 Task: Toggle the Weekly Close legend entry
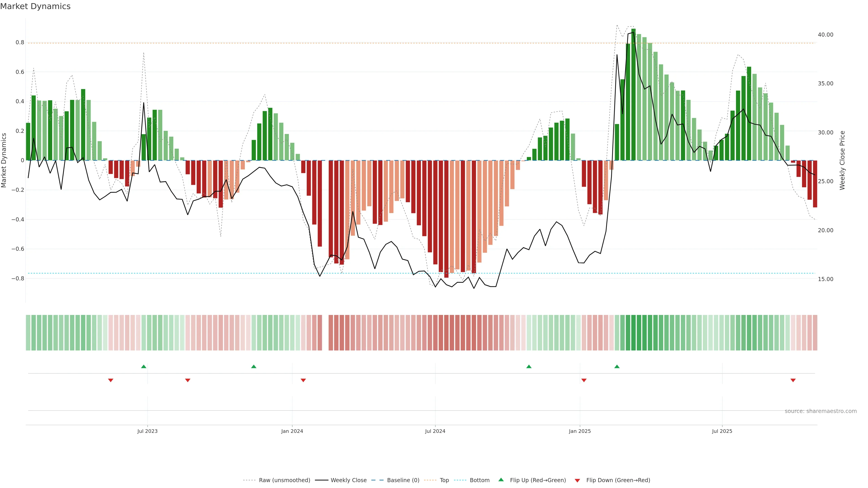(x=348, y=480)
